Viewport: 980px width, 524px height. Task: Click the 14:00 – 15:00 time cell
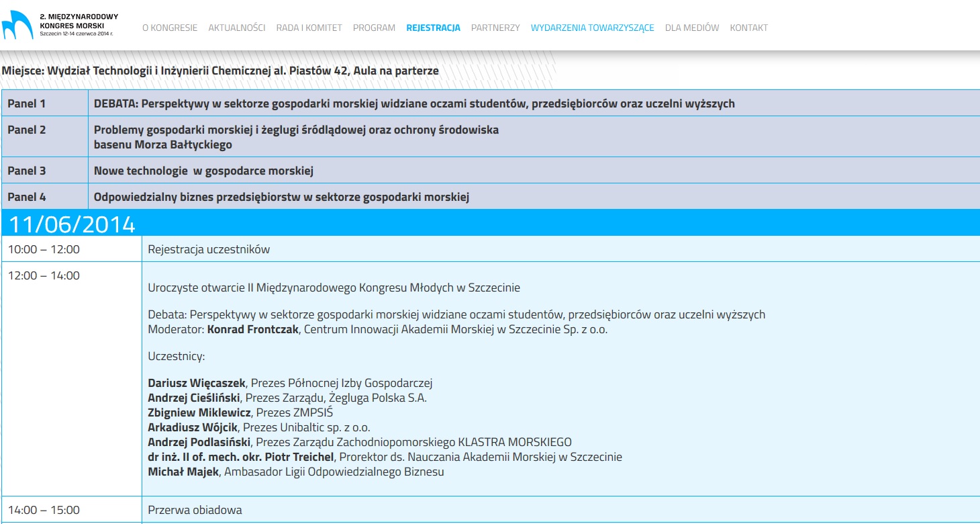[71, 510]
